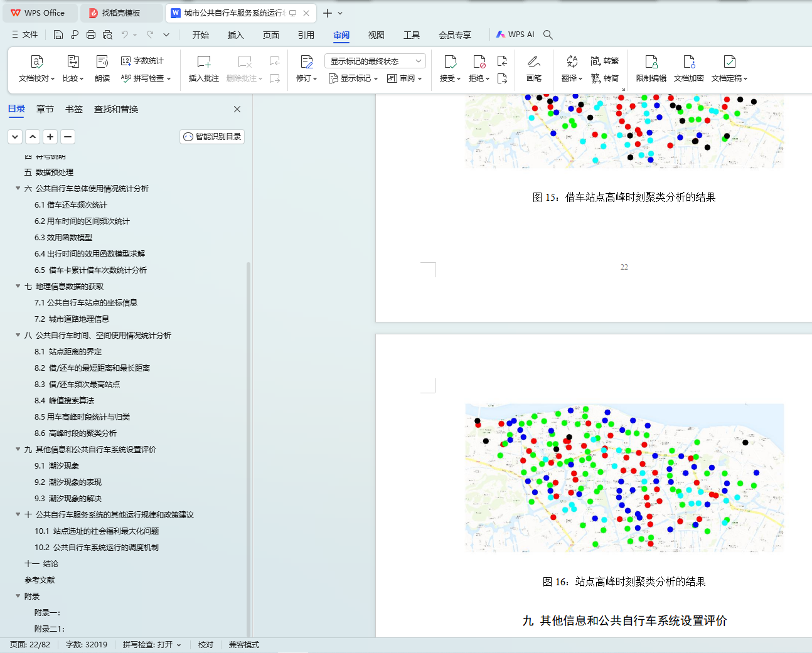Click the 页面: 22/82 page indicator

coord(30,645)
